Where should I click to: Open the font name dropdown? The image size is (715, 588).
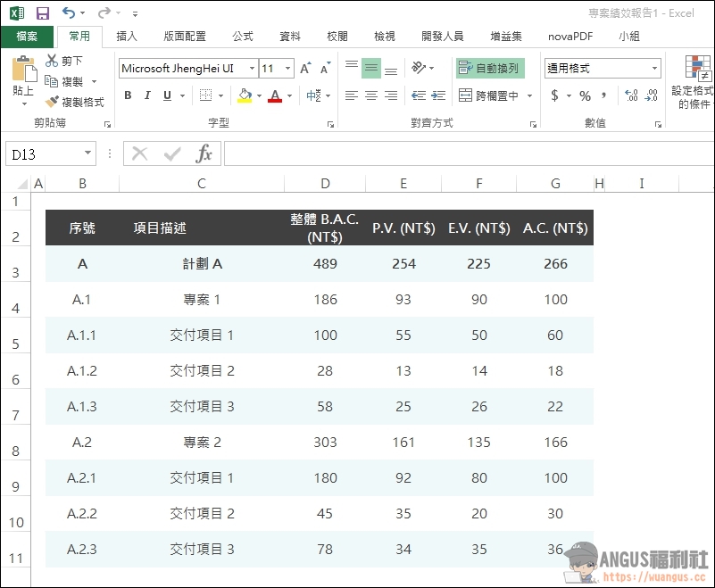tap(253, 69)
